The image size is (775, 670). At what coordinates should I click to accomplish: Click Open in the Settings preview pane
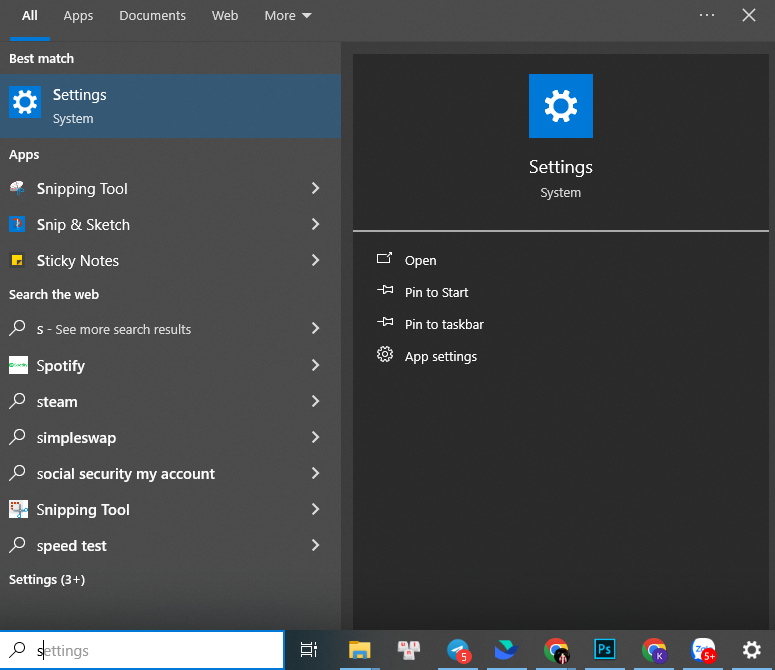(420, 260)
